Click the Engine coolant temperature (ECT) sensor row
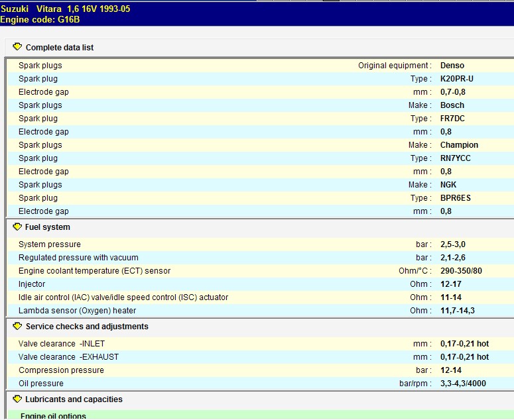 (x=94, y=271)
